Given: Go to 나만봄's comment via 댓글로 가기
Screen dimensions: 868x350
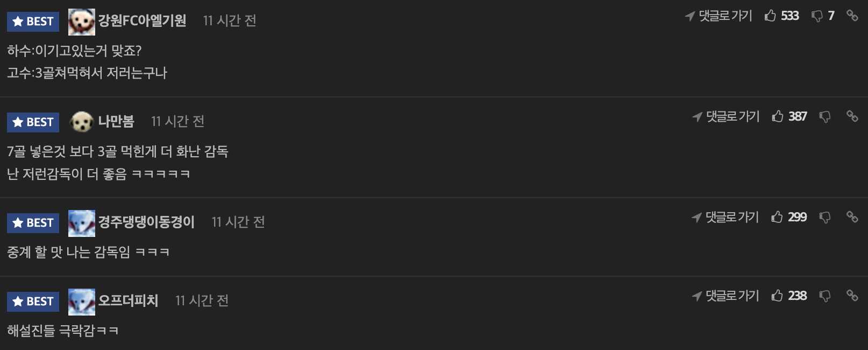Looking at the screenshot, I should click(726, 117).
